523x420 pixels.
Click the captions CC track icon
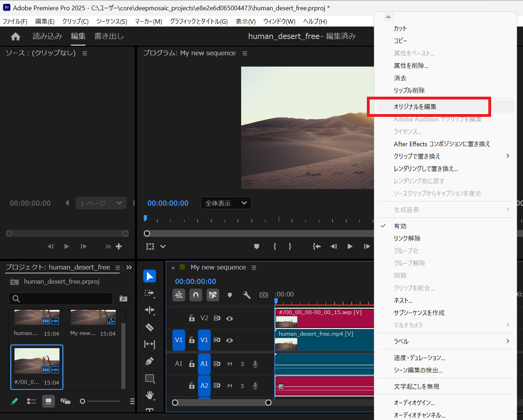click(264, 295)
